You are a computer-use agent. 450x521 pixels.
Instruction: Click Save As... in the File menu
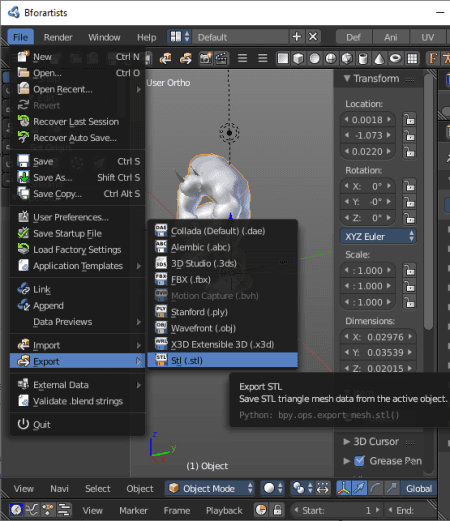[78, 177]
